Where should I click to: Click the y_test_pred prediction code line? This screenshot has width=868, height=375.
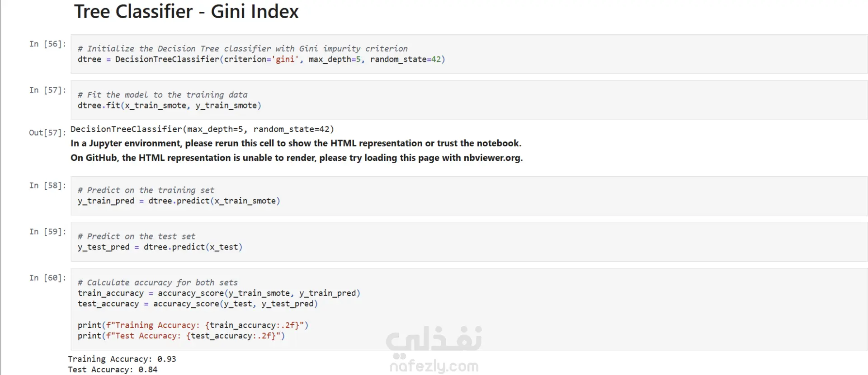coord(160,247)
